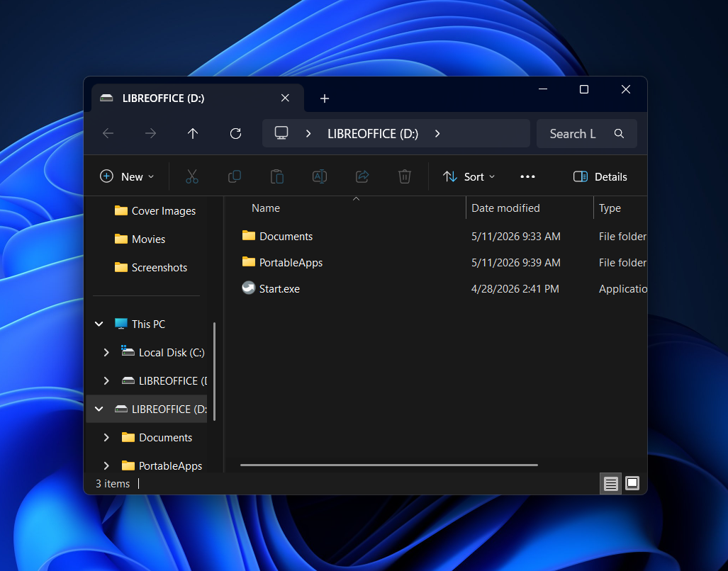Sort by Date modified column header
Screen dimensions: 728x571
[x=505, y=208]
